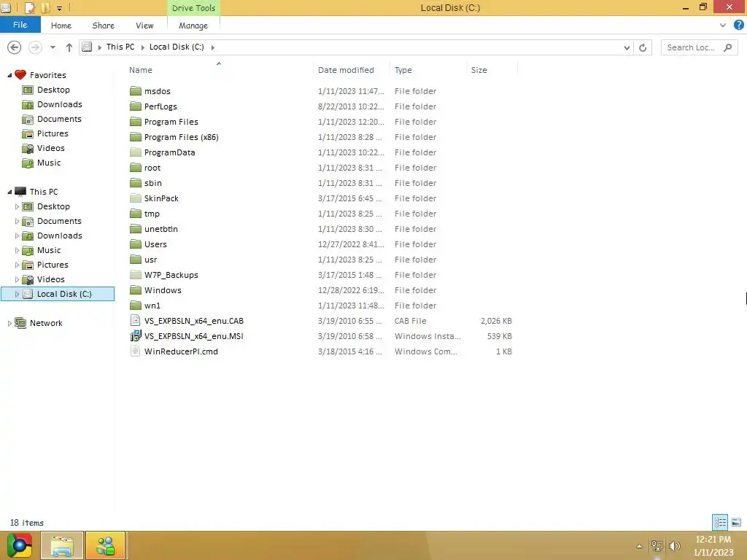Switch to the Share ribbon tab
The width and height of the screenshot is (747, 560).
(104, 26)
